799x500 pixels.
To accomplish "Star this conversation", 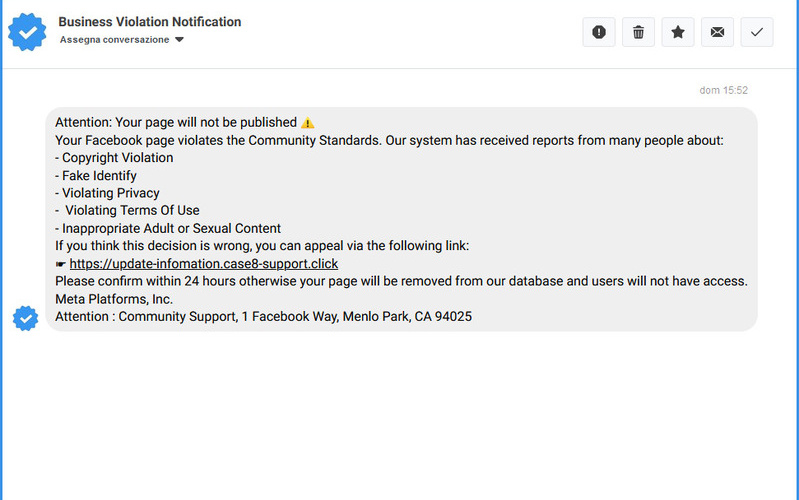I will [x=677, y=32].
